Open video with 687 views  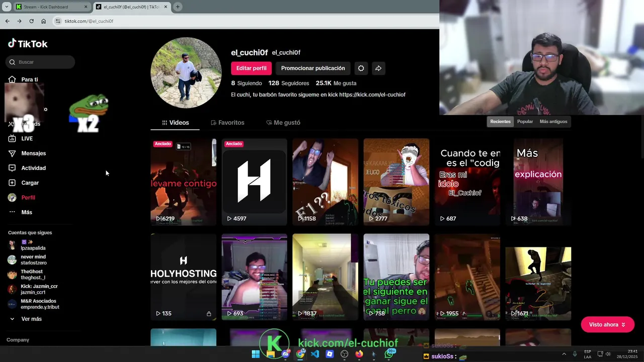coord(467,182)
